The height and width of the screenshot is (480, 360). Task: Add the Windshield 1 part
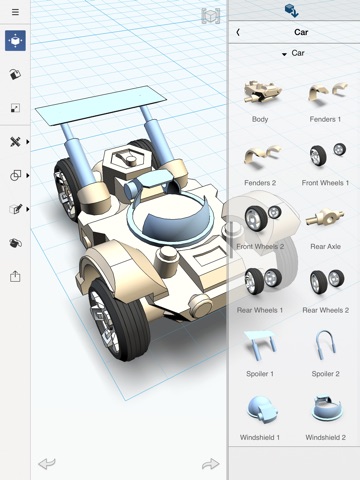click(x=260, y=418)
